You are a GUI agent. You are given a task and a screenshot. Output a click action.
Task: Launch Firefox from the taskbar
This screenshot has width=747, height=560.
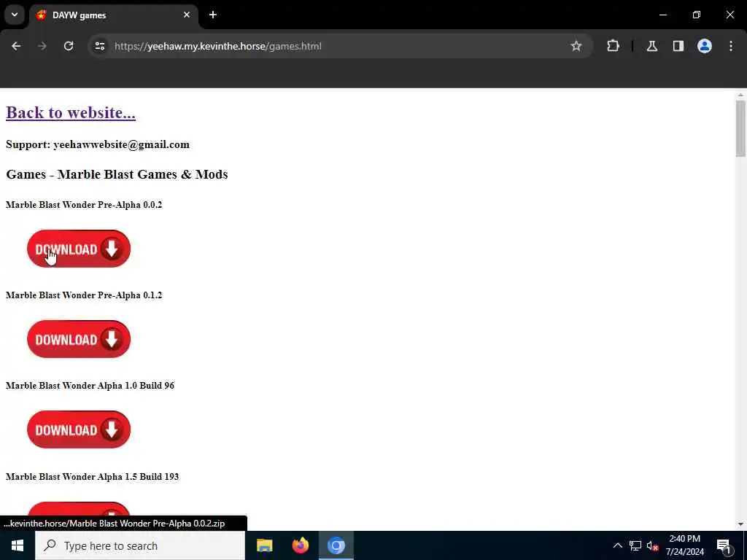pyautogui.click(x=300, y=545)
